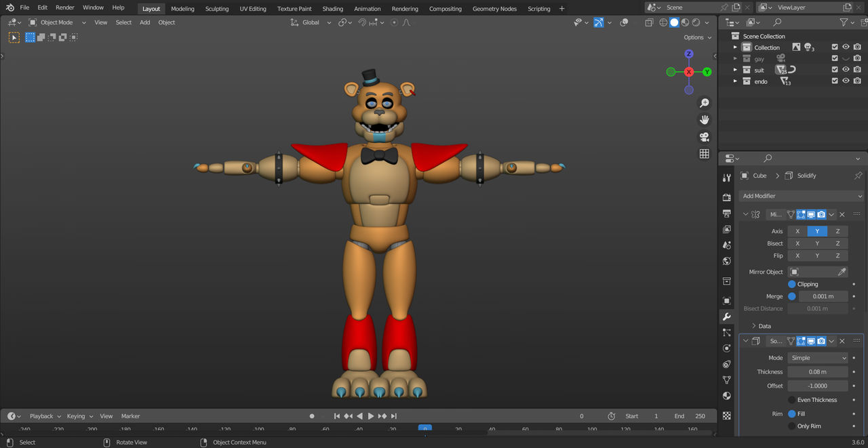Click the Mirror axis X button
The width and height of the screenshot is (868, 448).
tap(797, 231)
